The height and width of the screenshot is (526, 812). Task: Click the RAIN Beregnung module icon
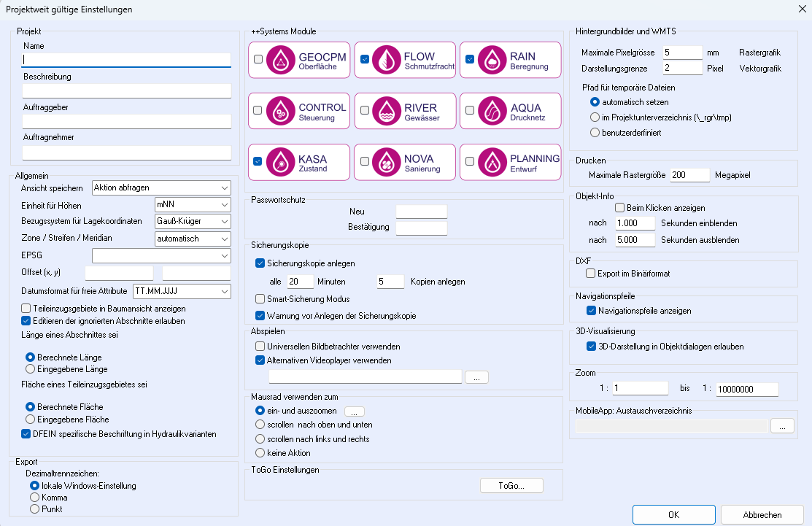(492, 60)
